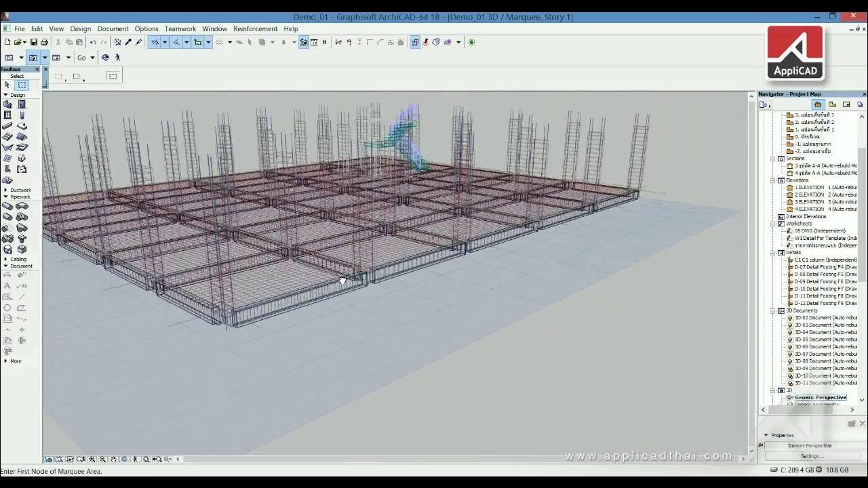Select the Marquee tool in Toolbox

[x=22, y=85]
